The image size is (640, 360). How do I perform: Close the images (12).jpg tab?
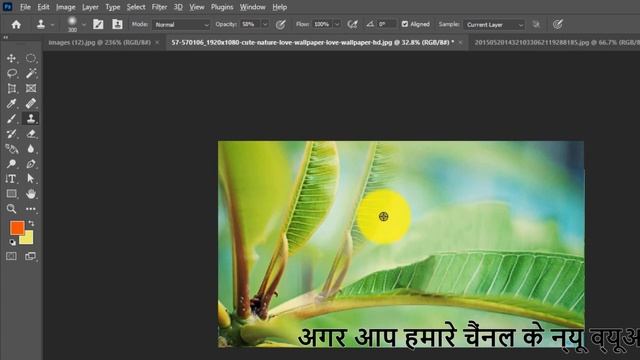coord(157,42)
